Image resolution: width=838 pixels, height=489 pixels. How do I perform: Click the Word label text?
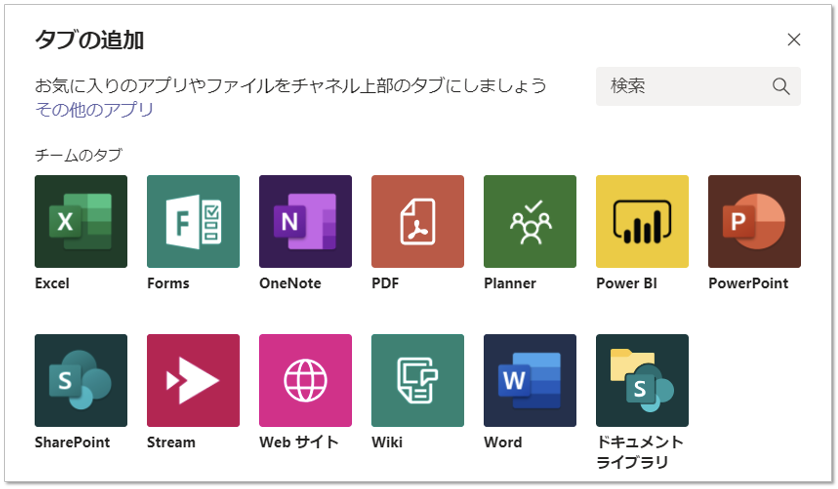coord(503,443)
